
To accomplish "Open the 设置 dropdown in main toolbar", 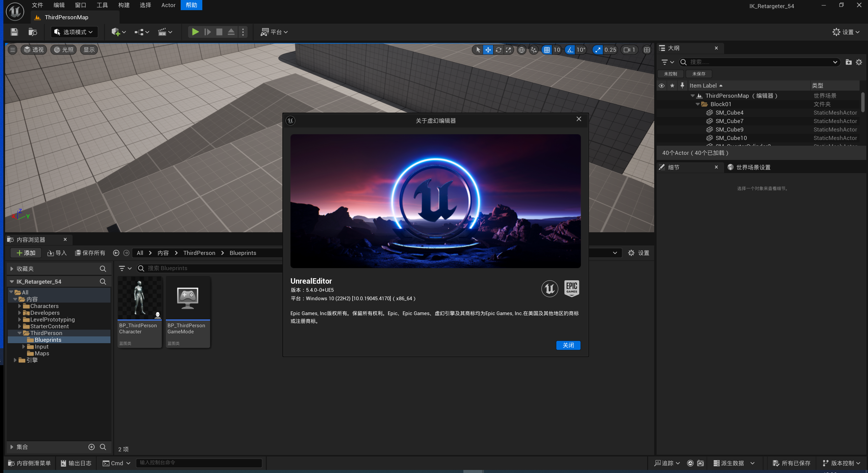I will tap(846, 32).
